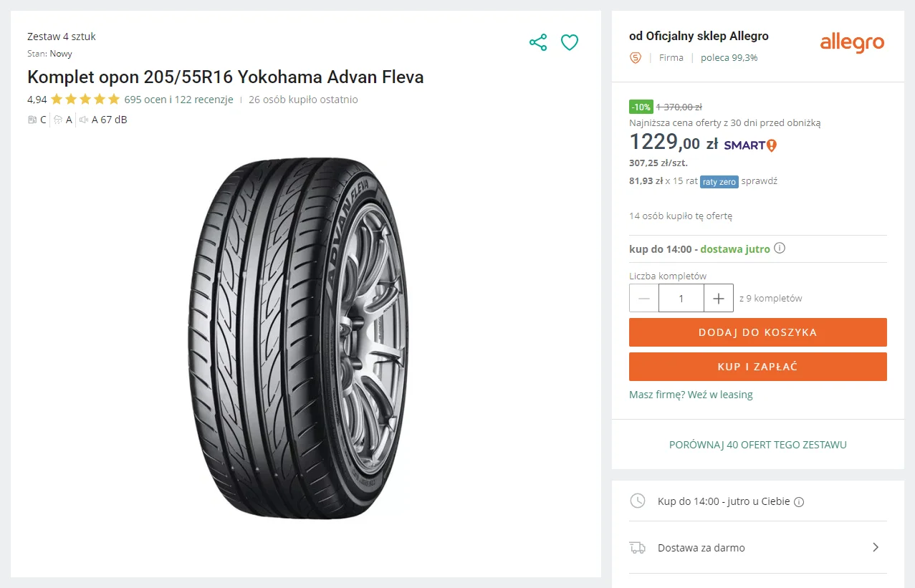Open the info tooltip next to dostawa jutro
The height and width of the screenshot is (588, 915).
(x=780, y=249)
